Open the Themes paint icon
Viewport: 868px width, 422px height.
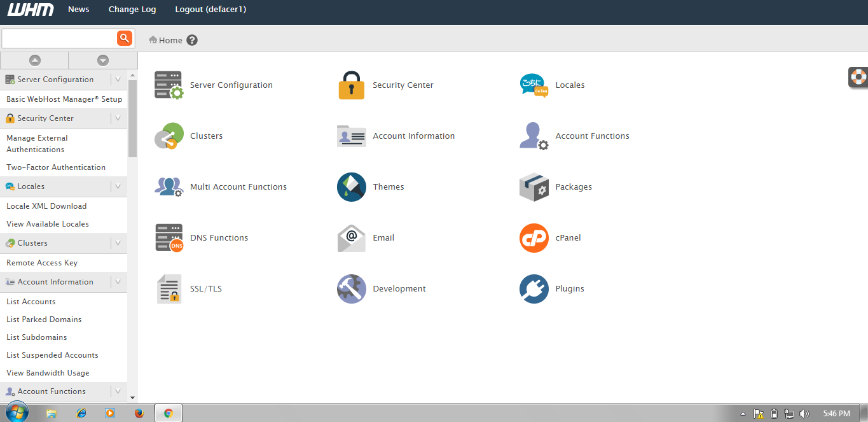coord(352,187)
